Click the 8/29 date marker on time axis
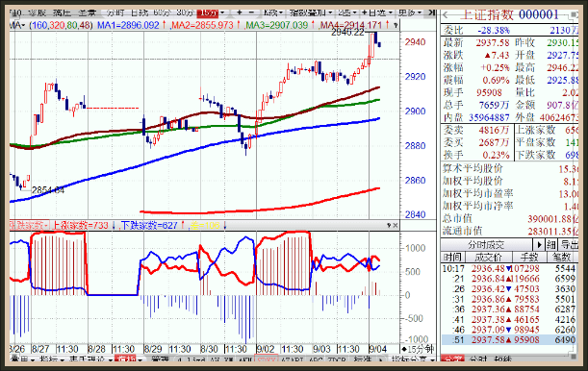The image size is (588, 371). (x=153, y=349)
